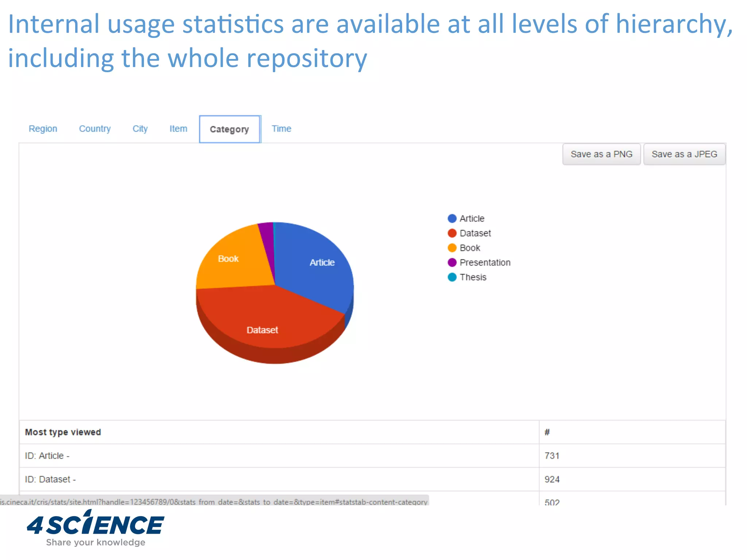Open the Country statistics tab

pyautogui.click(x=95, y=129)
